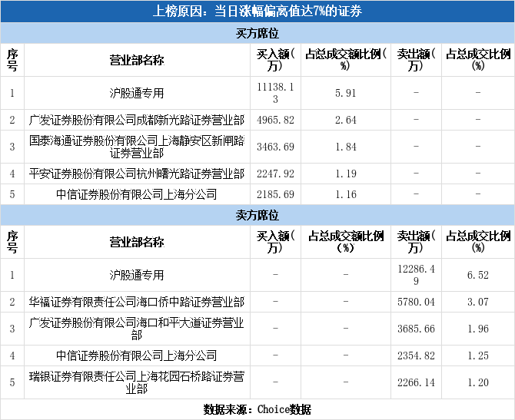Click the 1.16 ratio value

pyautogui.click(x=346, y=194)
